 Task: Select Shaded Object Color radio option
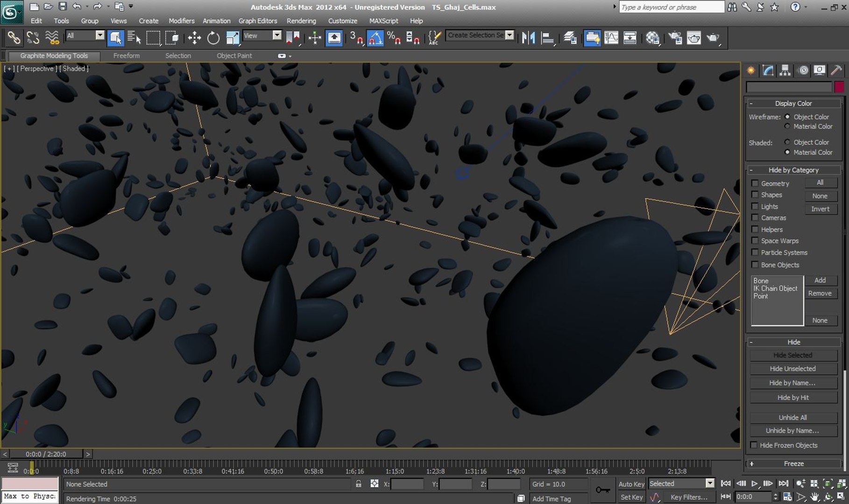pyautogui.click(x=787, y=142)
